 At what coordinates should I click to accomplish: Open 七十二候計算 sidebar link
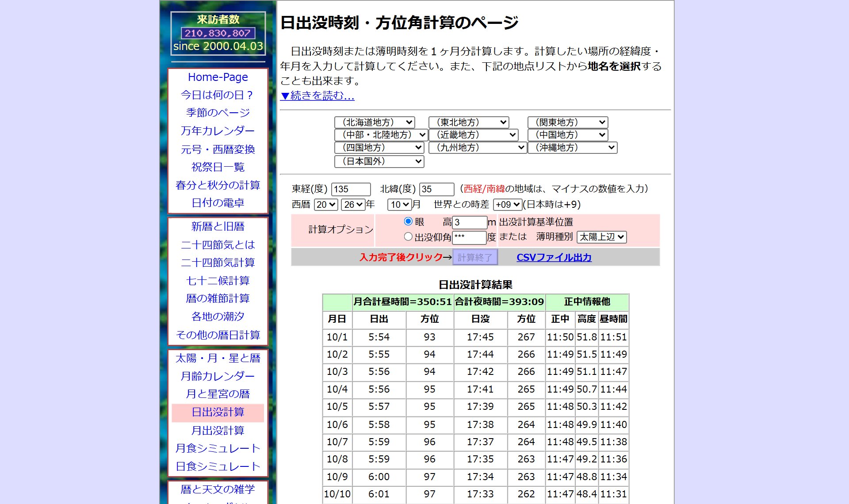click(x=218, y=280)
